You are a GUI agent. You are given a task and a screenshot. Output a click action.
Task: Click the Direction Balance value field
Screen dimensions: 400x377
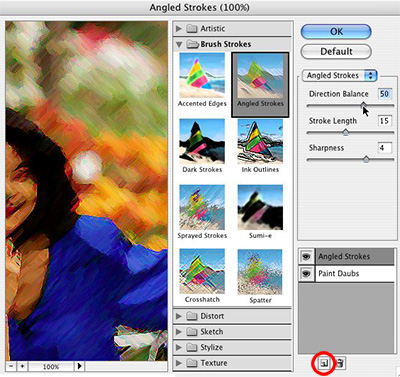click(385, 94)
